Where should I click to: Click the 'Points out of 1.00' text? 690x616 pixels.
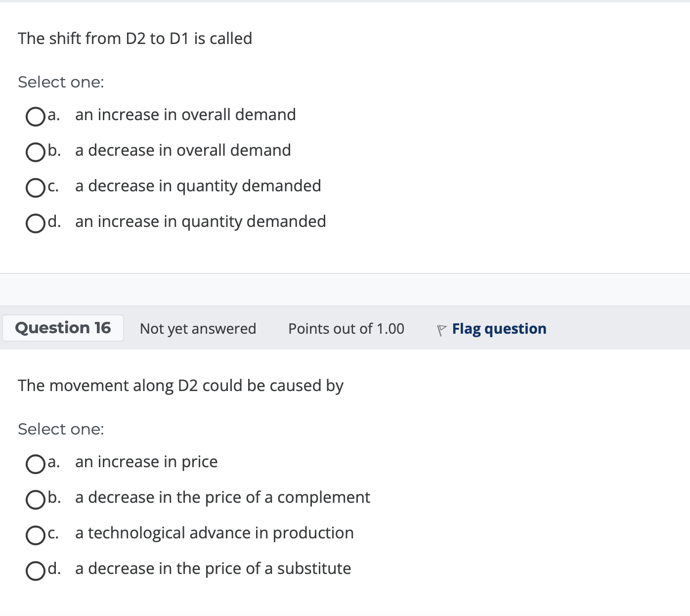click(345, 329)
